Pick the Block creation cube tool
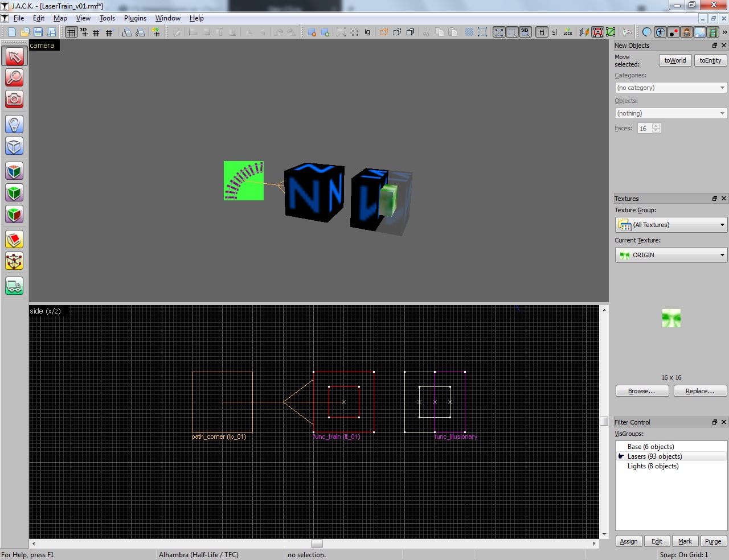Image resolution: width=729 pixels, height=560 pixels. (x=14, y=146)
